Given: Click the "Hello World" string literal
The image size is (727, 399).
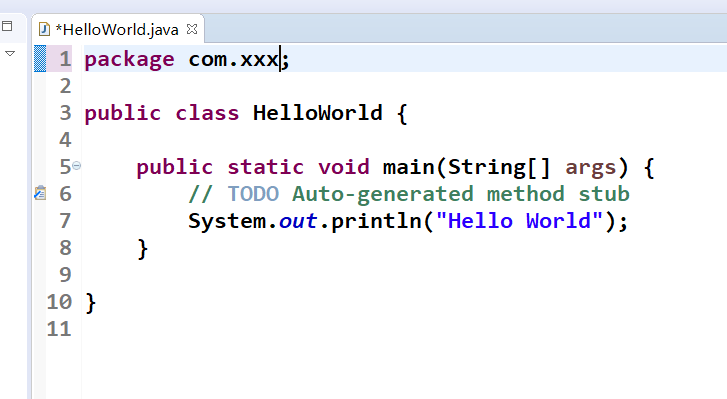Looking at the screenshot, I should tap(519, 221).
